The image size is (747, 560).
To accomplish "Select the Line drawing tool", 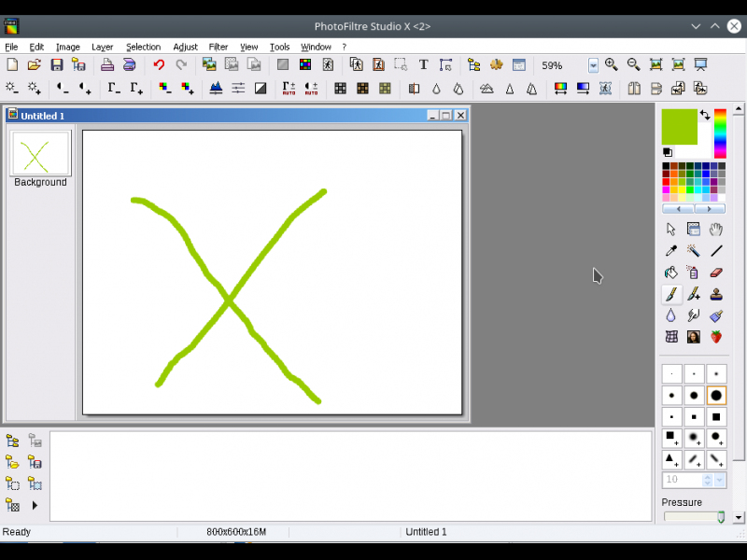I will 716,251.
